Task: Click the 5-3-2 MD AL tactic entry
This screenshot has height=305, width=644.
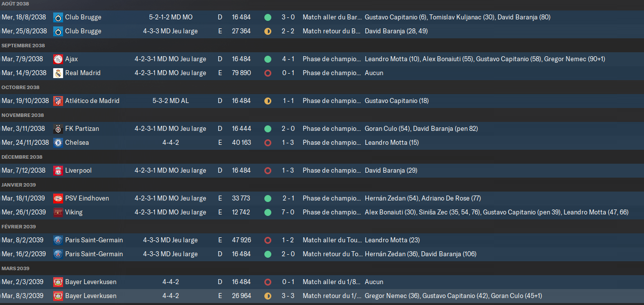Action: coord(170,101)
